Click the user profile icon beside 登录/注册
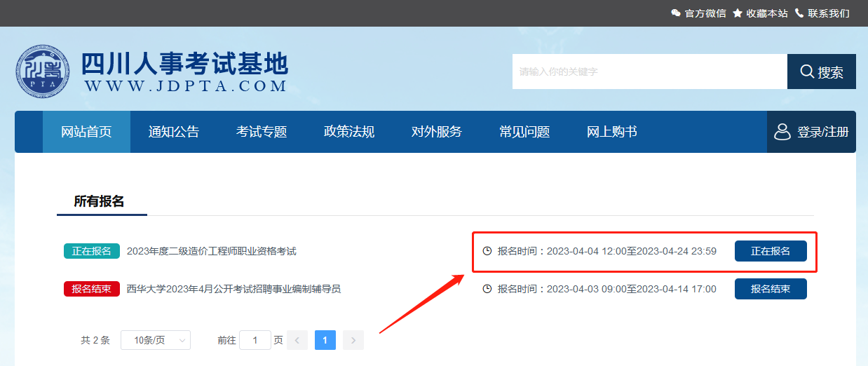Screen dimensions: 868x366 (782, 132)
